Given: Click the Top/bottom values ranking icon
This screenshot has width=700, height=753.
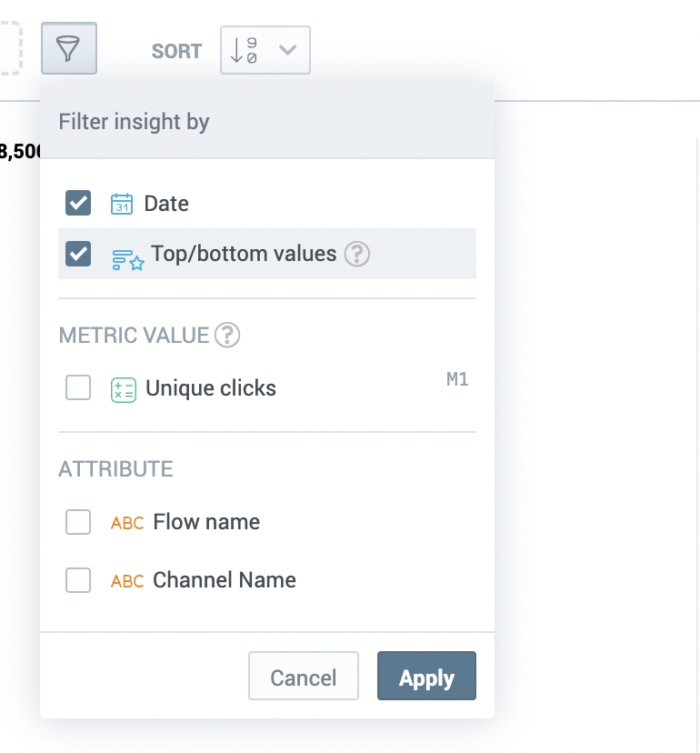Looking at the screenshot, I should pyautogui.click(x=127, y=260).
